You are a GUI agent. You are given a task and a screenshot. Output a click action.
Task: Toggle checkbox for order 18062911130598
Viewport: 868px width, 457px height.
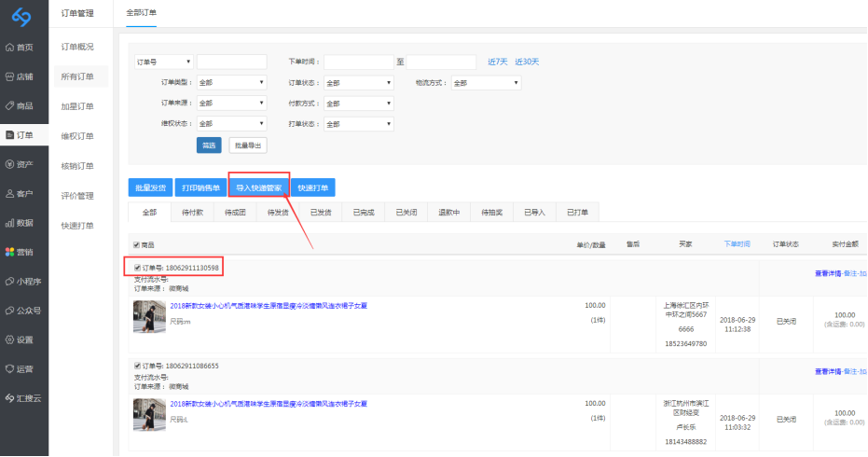[137, 268]
